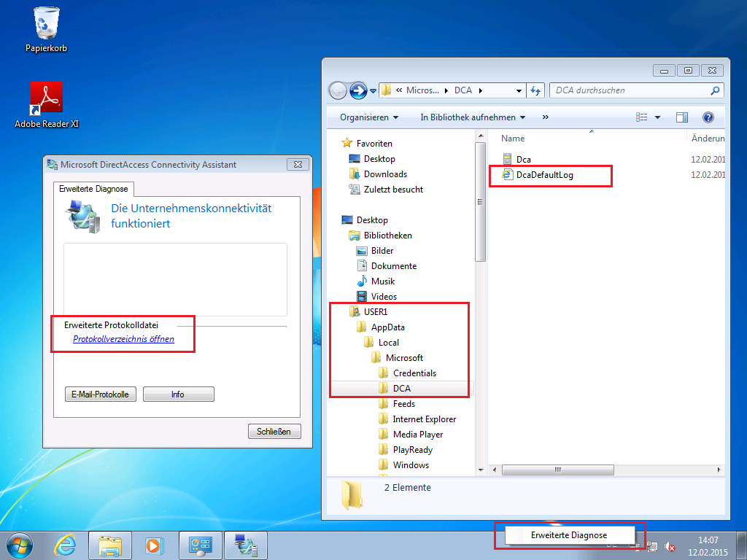Show more toolbar commands via the double chevron

point(546,117)
